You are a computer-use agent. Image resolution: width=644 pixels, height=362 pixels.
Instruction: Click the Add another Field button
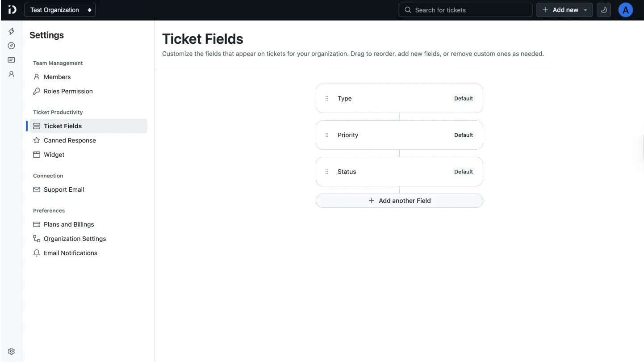click(x=399, y=200)
